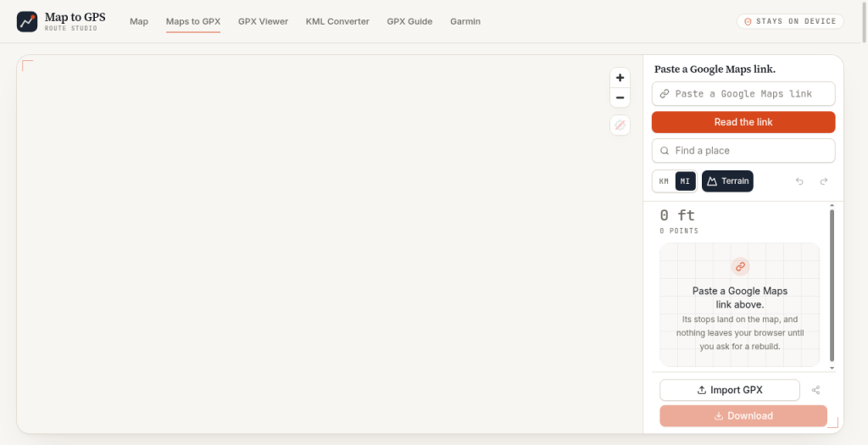This screenshot has width=868, height=445.
Task: Click the 'Its stops land on the map' description
Action: click(x=739, y=332)
